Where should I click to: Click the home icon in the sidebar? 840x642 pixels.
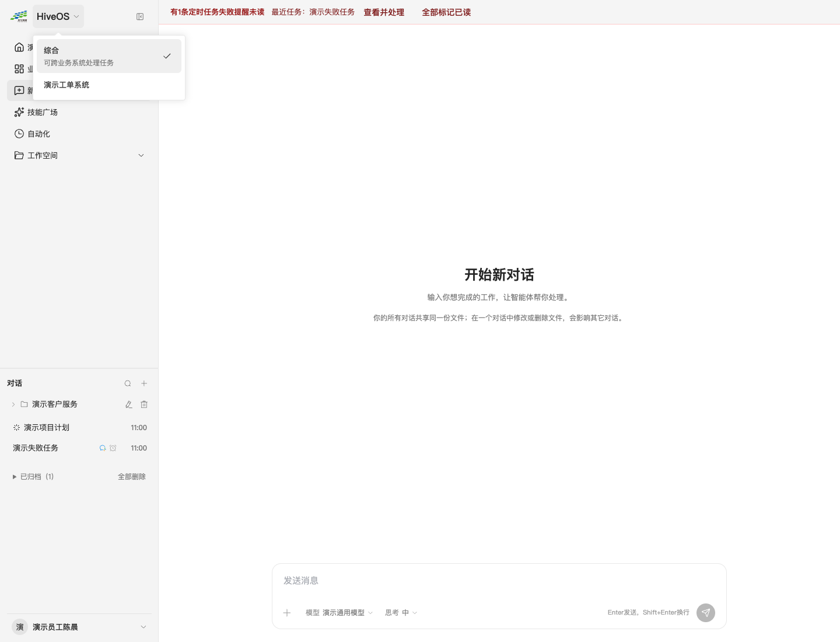tap(19, 47)
